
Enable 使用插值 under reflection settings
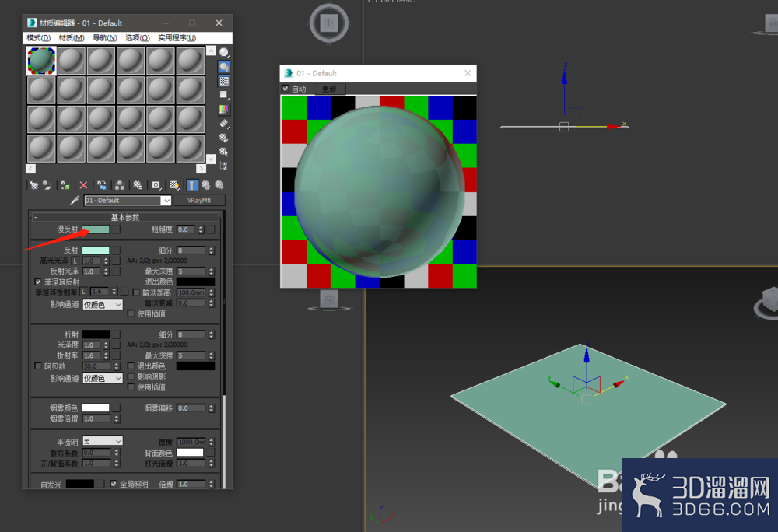[131, 313]
